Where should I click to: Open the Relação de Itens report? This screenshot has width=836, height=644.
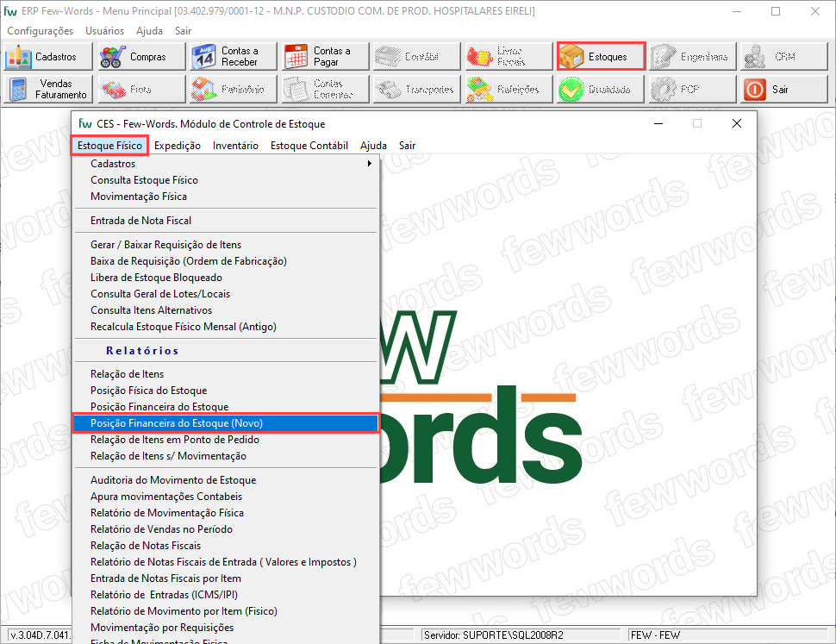coord(226,374)
